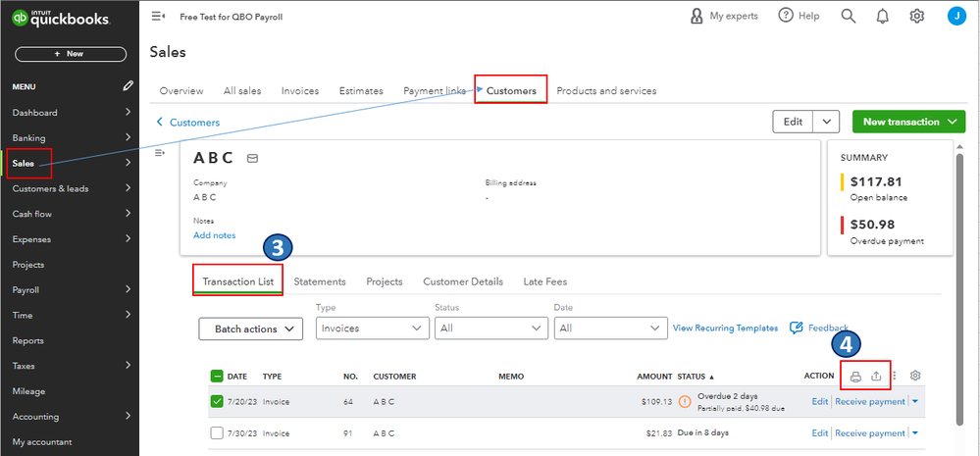Uncheck the invoice 64 row checkbox
The height and width of the screenshot is (456, 980).
tap(217, 400)
